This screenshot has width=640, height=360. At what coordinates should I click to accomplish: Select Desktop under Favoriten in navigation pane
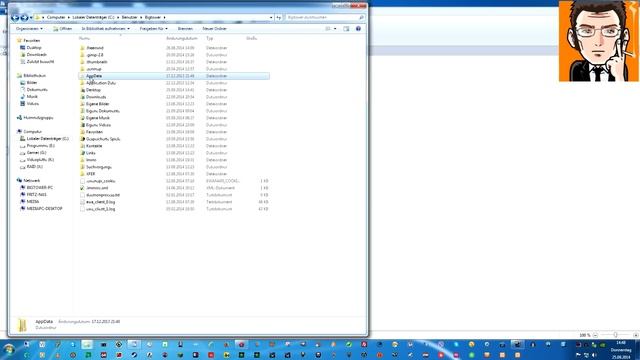pyautogui.click(x=34, y=48)
